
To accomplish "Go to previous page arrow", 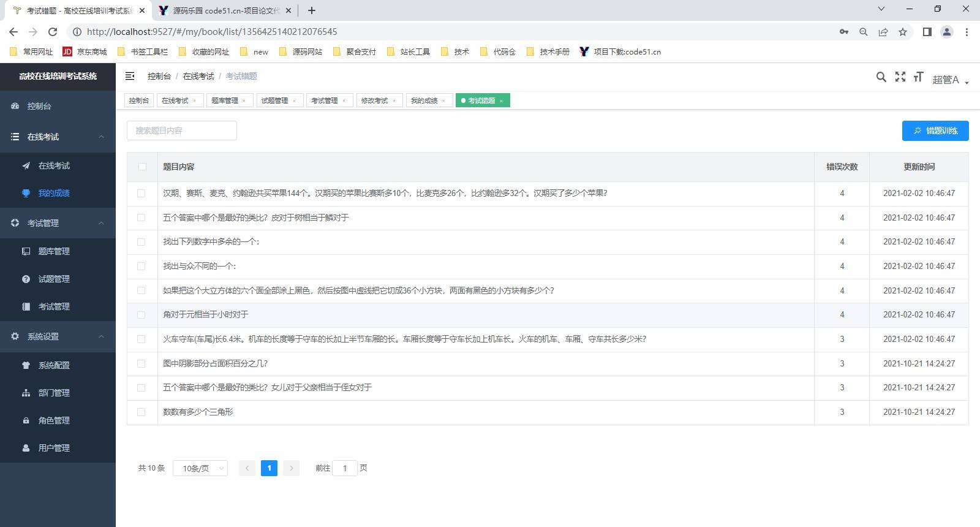I will click(247, 468).
